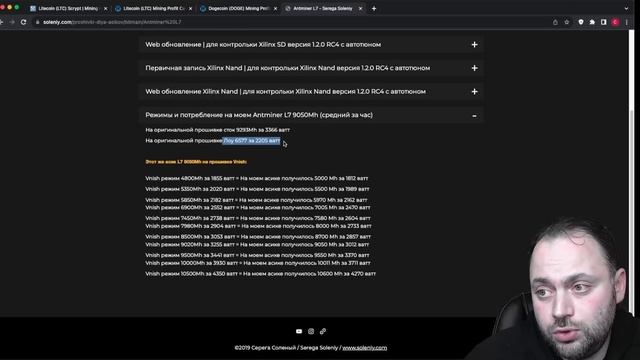Click the 'Vnish режим 9500Mh за 3441 ватт' line
Image resolution: width=640 pixels, height=360 pixels.
257,255
